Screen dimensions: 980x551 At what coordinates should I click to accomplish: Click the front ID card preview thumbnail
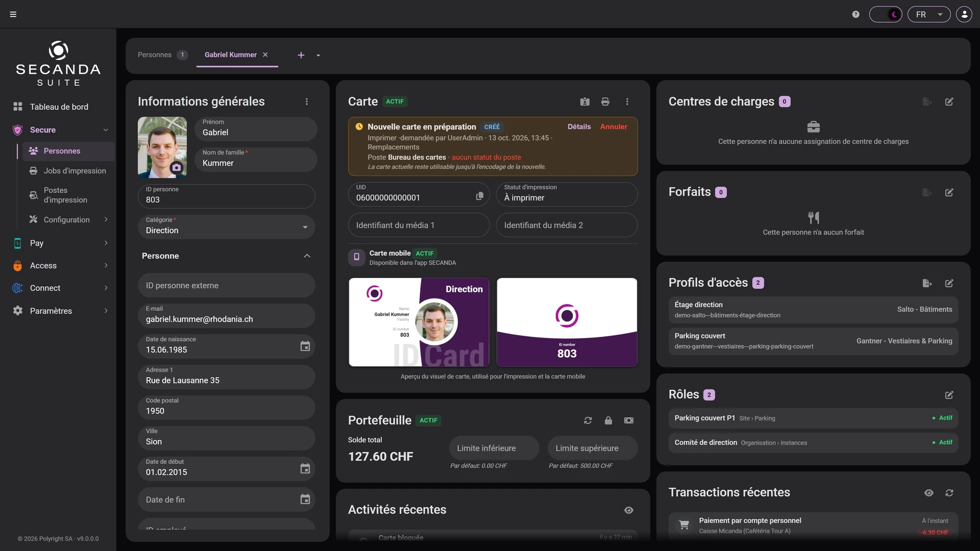point(419,322)
